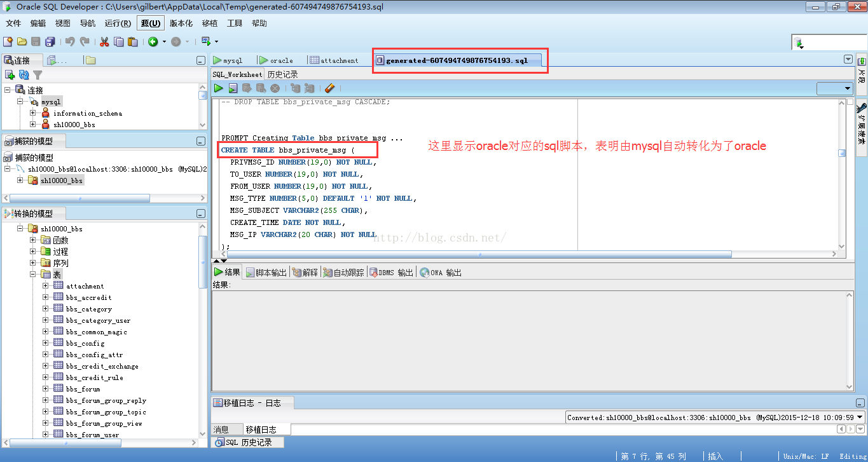Click the Cut scissors icon
The width and height of the screenshot is (868, 462).
[104, 41]
